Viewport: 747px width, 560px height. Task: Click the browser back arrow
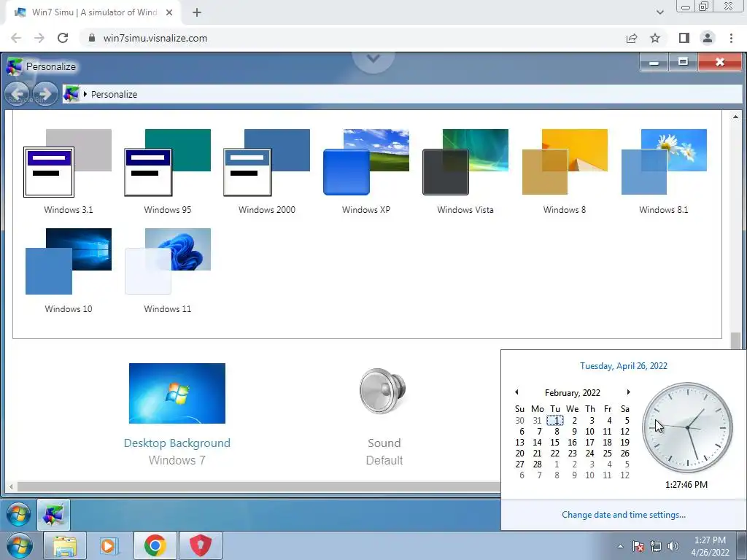pyautogui.click(x=16, y=38)
